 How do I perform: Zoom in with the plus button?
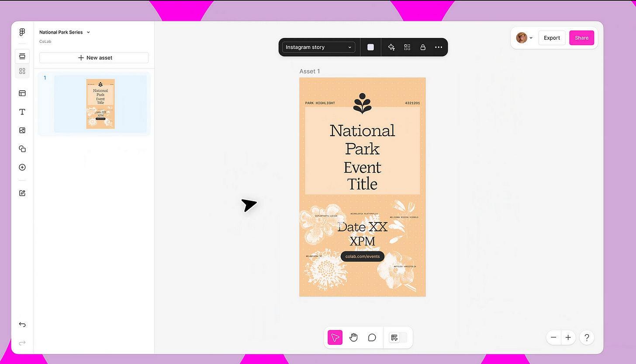[x=568, y=337]
